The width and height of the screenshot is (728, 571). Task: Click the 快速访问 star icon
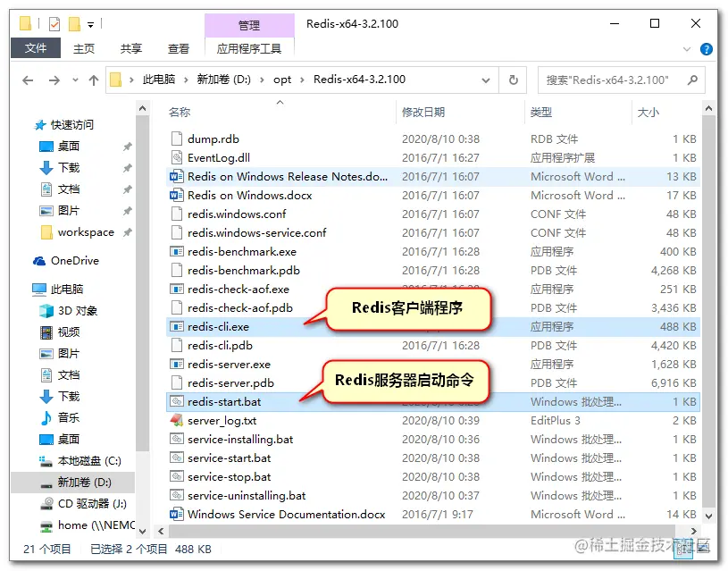[40, 125]
